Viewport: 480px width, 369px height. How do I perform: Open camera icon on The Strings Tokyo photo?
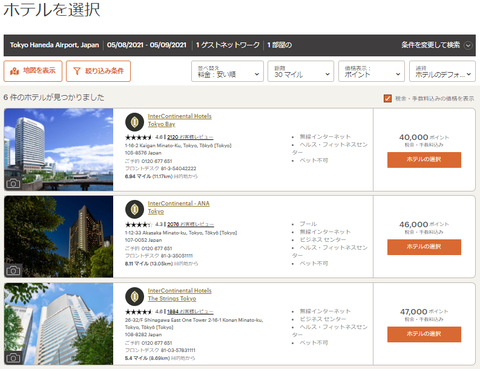13,358
